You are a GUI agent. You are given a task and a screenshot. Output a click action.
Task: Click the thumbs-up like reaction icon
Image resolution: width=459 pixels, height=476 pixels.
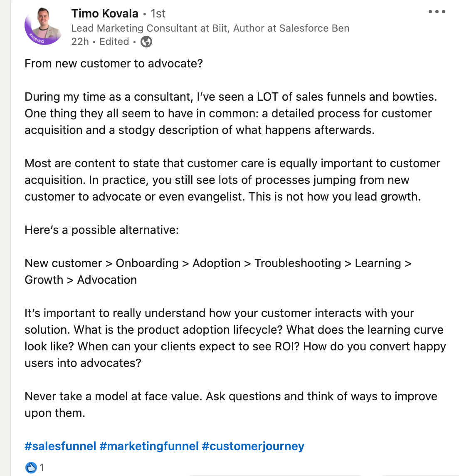click(31, 468)
